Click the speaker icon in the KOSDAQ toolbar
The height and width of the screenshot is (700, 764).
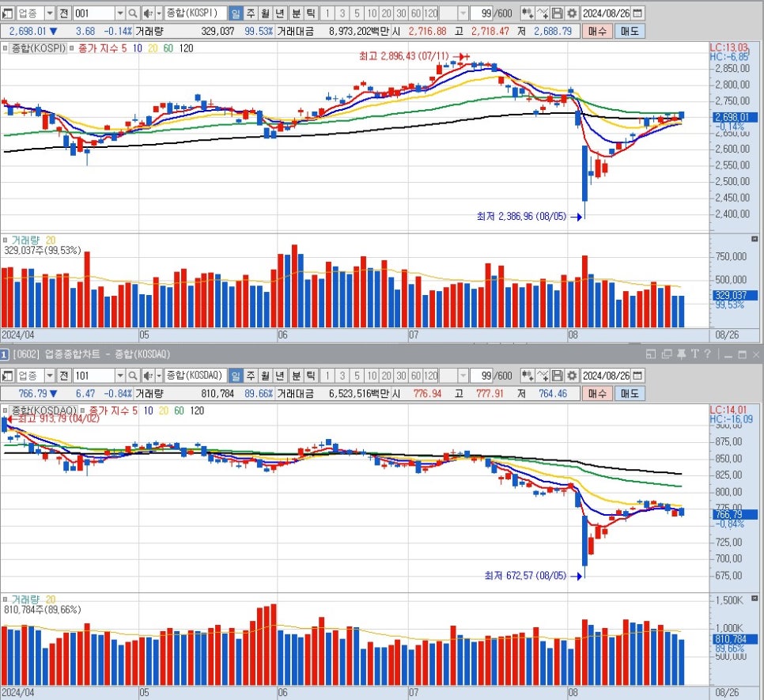[148, 376]
